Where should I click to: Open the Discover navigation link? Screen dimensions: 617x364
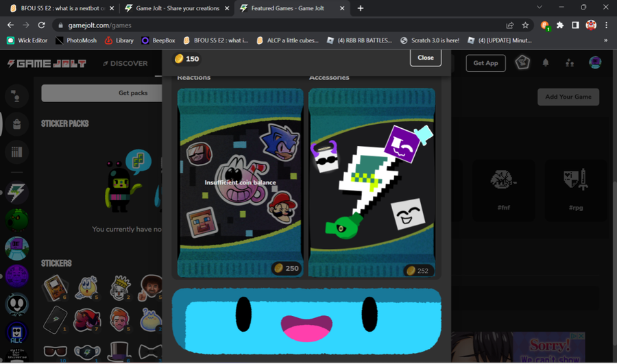click(125, 63)
